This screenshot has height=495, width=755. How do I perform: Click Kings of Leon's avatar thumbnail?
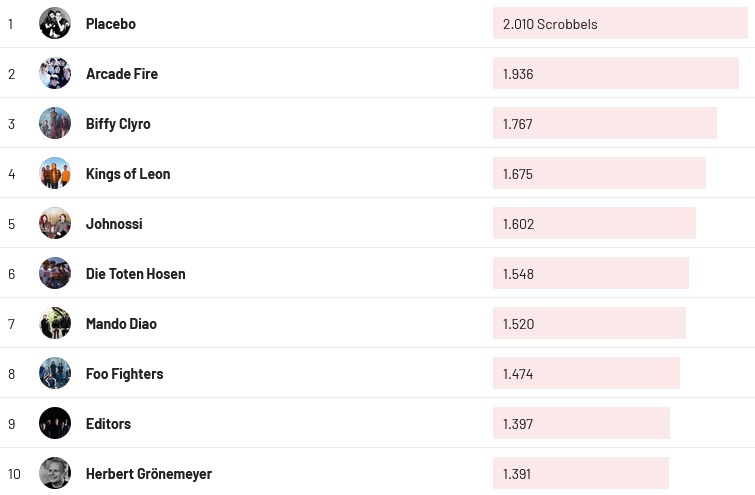(55, 173)
